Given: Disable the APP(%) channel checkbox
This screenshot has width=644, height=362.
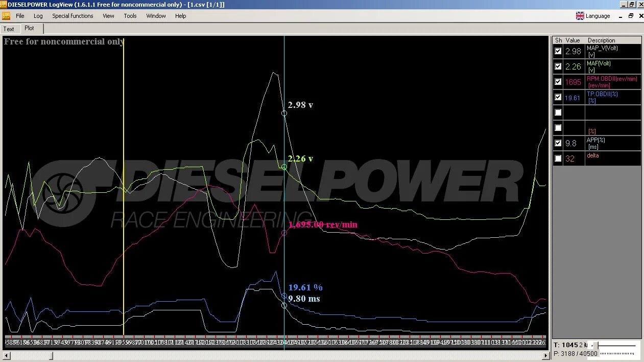Looking at the screenshot, I should 558,143.
